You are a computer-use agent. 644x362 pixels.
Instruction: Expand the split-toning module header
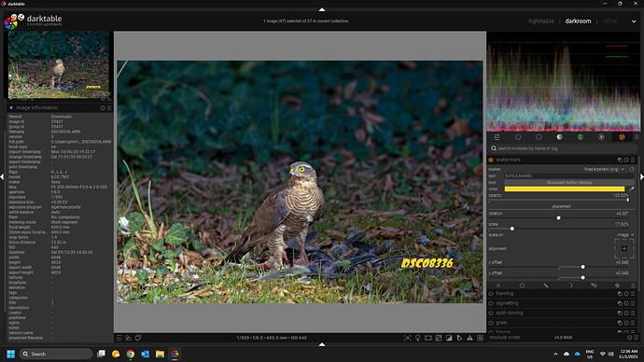[510, 313]
